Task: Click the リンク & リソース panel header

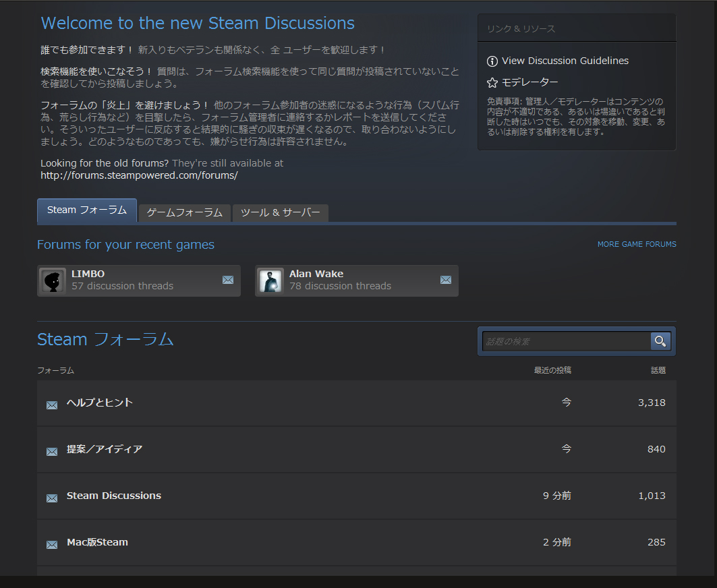Action: coord(577,28)
